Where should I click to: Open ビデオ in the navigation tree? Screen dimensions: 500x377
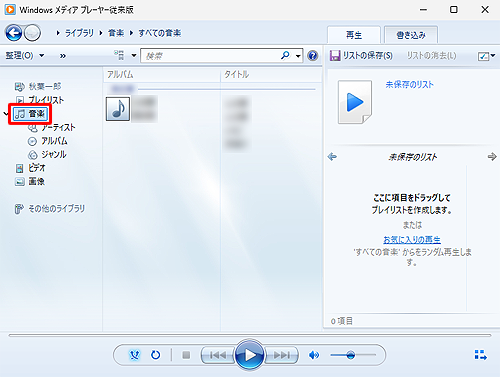[30, 168]
